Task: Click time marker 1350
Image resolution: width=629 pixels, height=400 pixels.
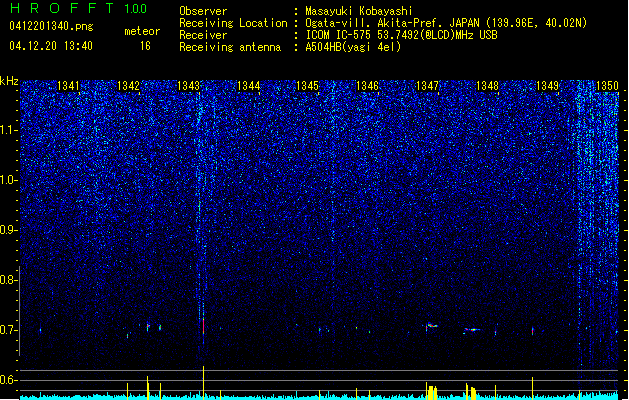Action: tap(607, 86)
